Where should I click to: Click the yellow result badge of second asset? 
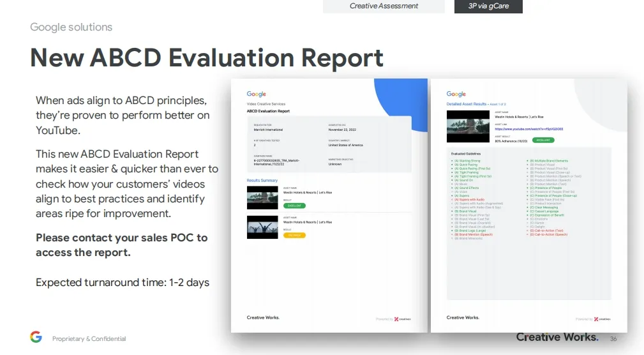[x=294, y=235]
